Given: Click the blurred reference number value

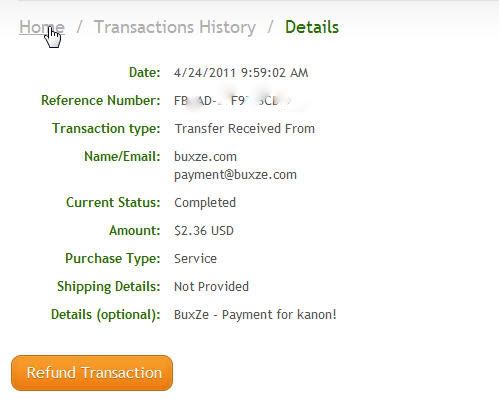Looking at the screenshot, I should (233, 101).
